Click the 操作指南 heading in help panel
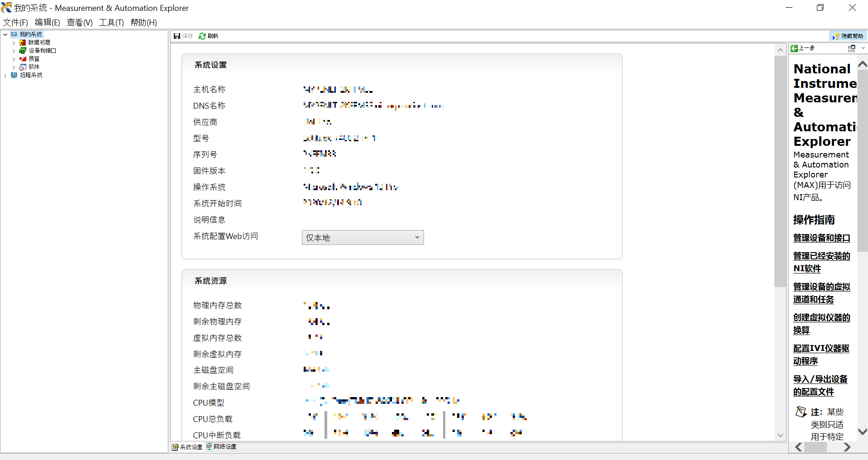868x460 pixels. click(814, 220)
